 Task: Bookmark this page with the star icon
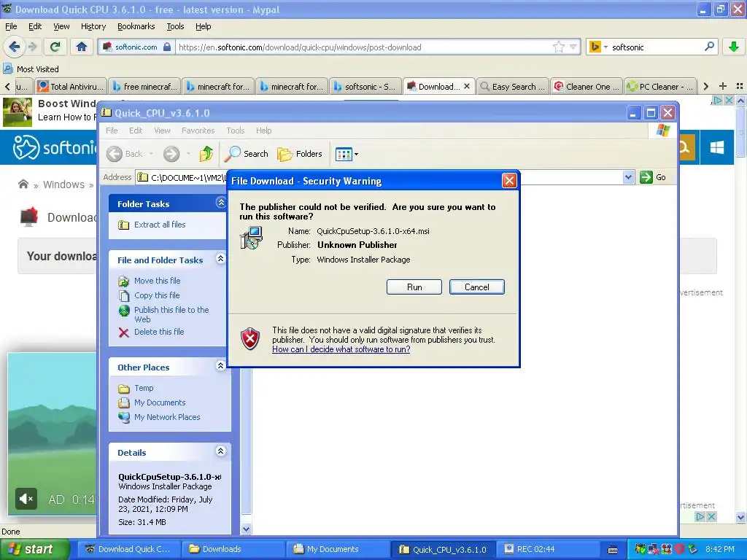[x=558, y=47]
